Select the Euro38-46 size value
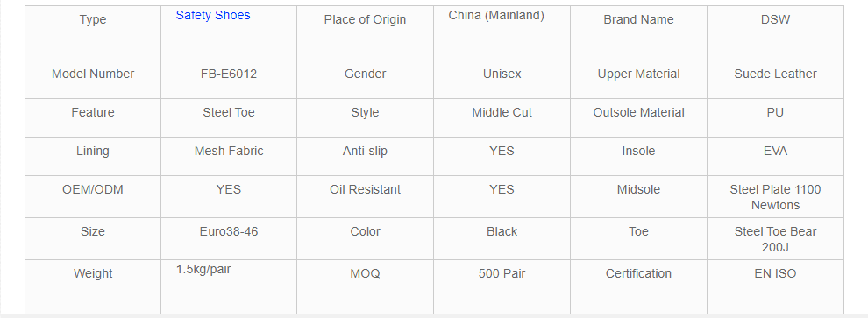This screenshot has height=318, width=868. tap(229, 232)
